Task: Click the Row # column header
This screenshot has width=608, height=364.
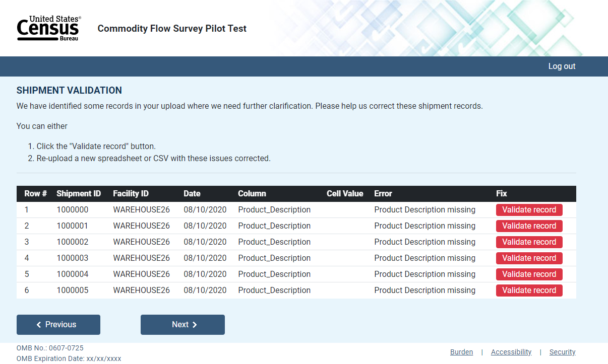Action: 35,194
